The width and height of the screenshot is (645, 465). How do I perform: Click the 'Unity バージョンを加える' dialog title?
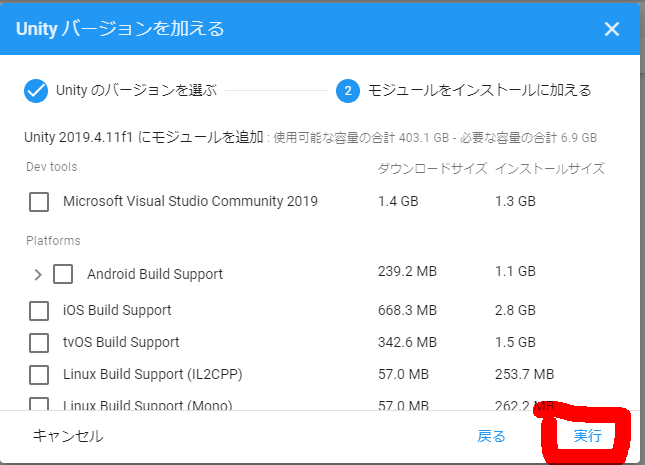120,29
